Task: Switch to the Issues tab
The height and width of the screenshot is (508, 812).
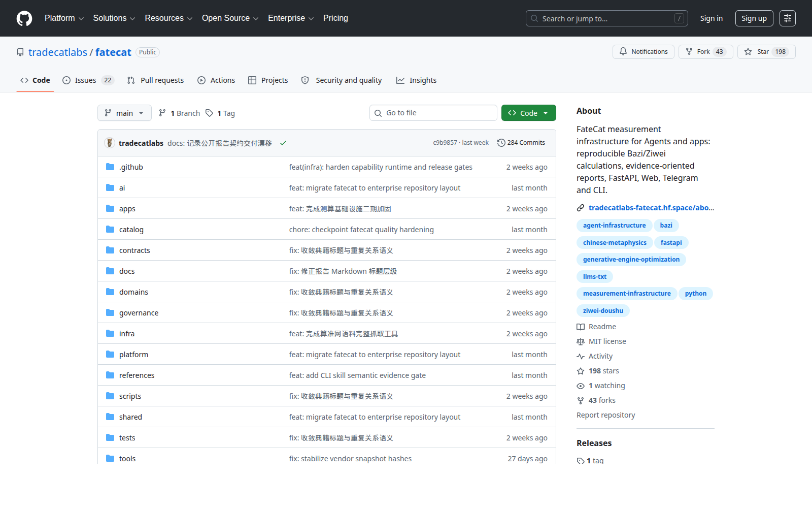Action: 88,80
